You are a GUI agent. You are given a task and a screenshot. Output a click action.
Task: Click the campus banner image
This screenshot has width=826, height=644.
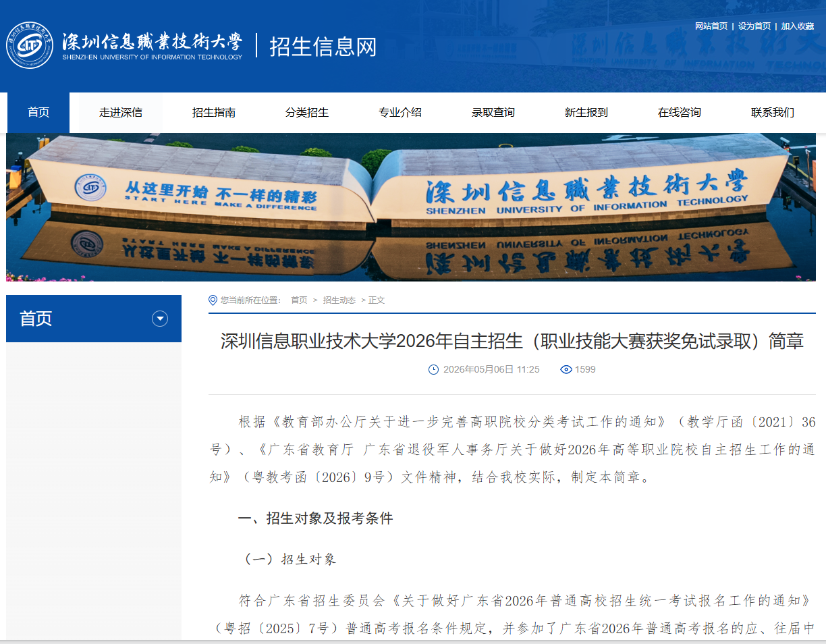pyautogui.click(x=411, y=207)
